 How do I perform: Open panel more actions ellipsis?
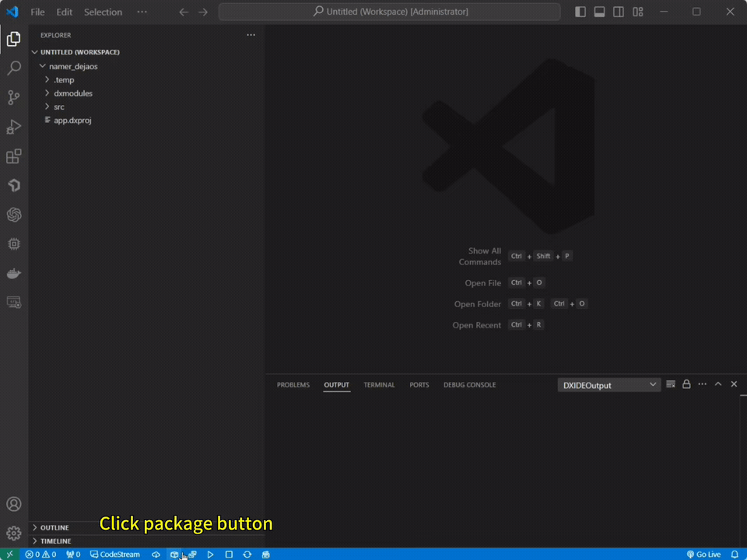702,384
